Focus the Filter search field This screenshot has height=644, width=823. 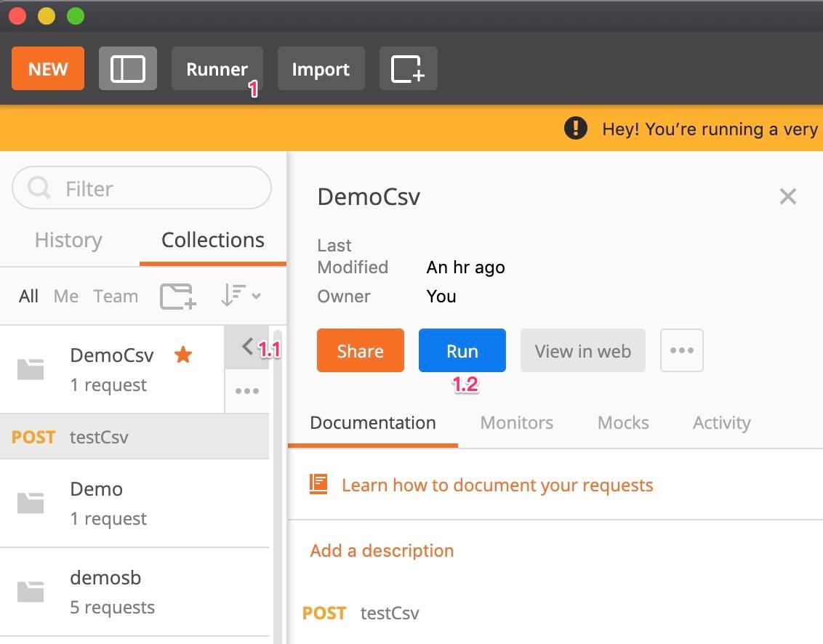click(142, 188)
